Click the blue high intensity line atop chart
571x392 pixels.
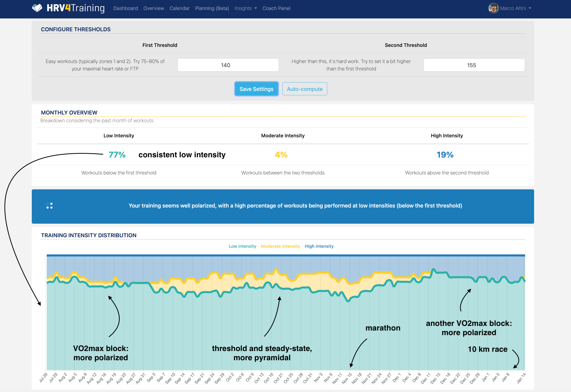[x=285, y=255]
